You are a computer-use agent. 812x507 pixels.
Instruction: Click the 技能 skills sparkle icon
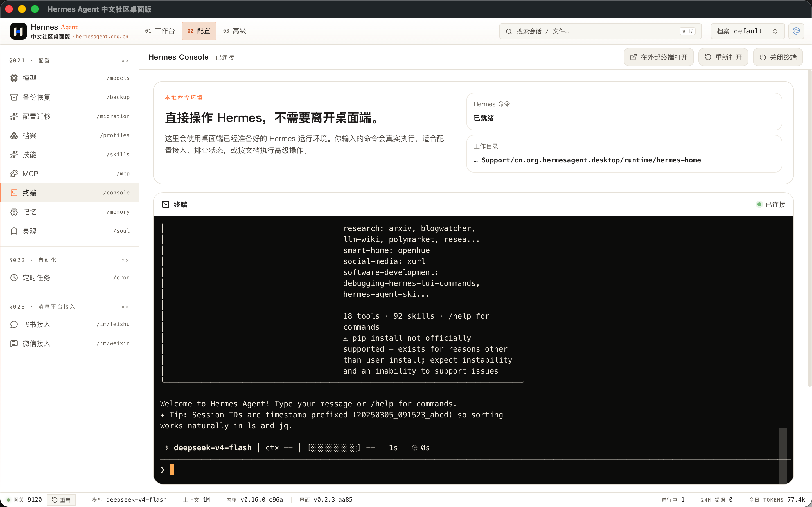pyautogui.click(x=14, y=155)
